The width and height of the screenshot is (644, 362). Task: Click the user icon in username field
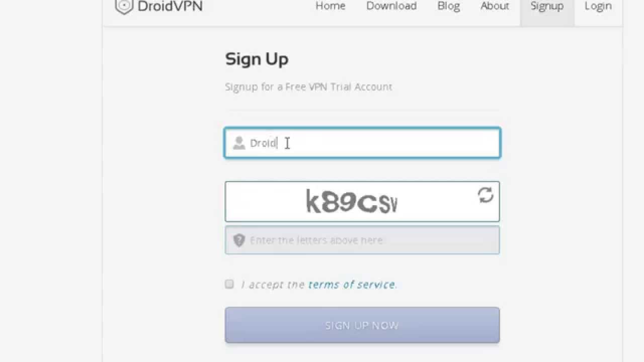pos(238,143)
